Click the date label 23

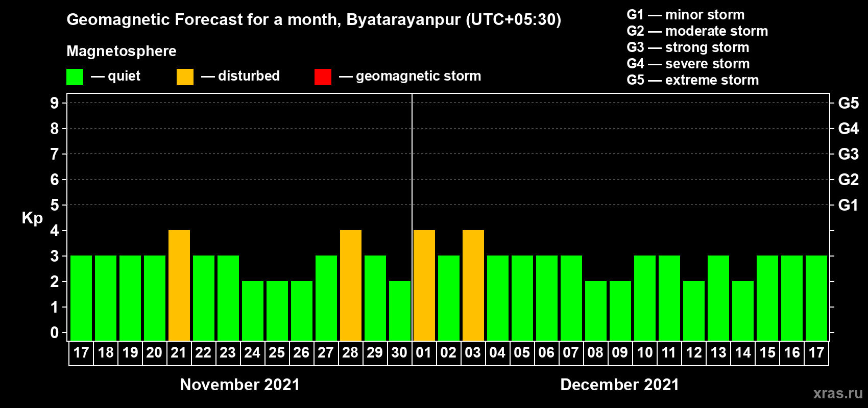point(228,353)
